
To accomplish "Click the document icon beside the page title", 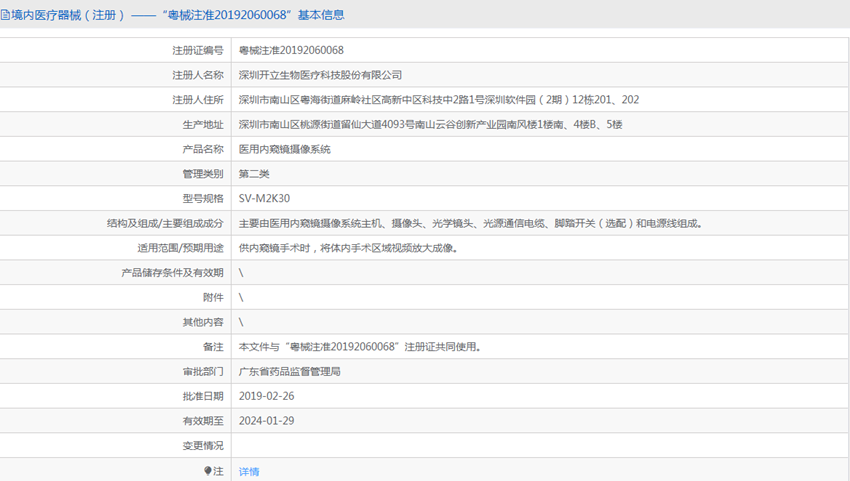I will click(5, 15).
